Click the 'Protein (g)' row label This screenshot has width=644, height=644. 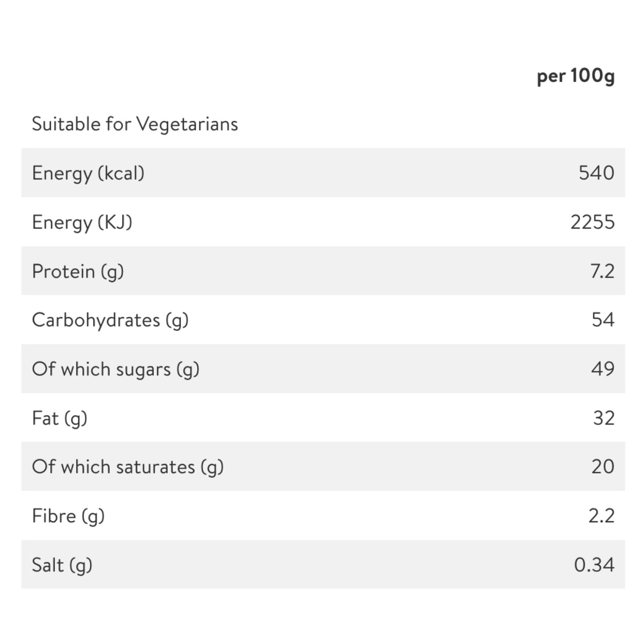tap(78, 271)
